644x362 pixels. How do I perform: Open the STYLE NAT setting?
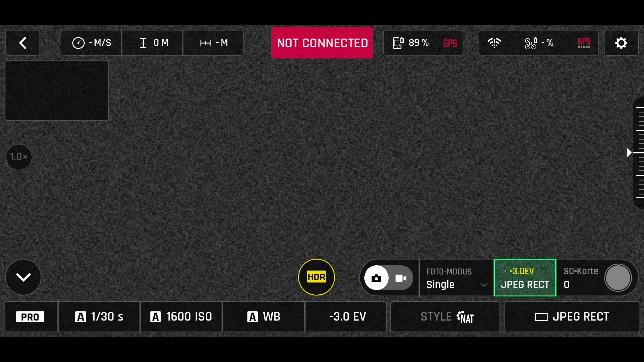pyautogui.click(x=445, y=317)
